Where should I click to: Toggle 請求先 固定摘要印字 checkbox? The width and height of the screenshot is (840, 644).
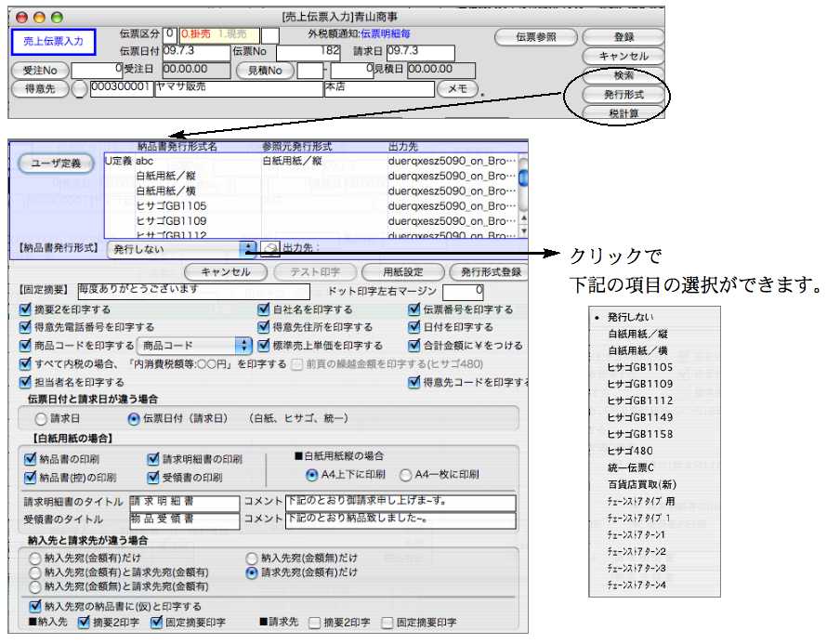click(387, 623)
